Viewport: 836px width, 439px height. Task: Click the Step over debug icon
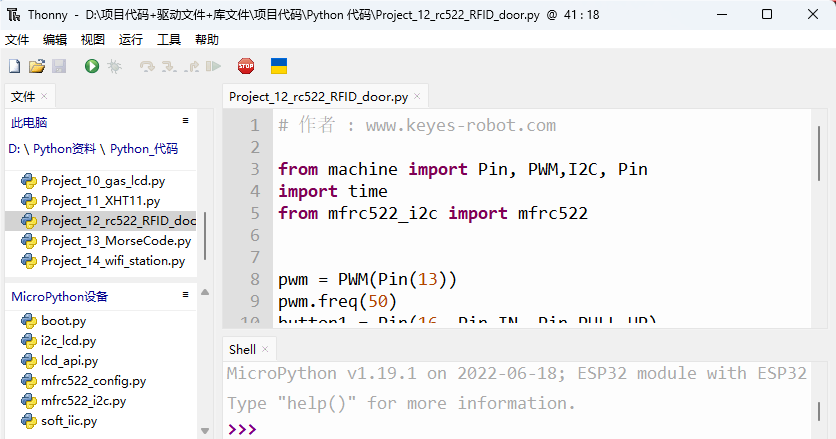147,66
